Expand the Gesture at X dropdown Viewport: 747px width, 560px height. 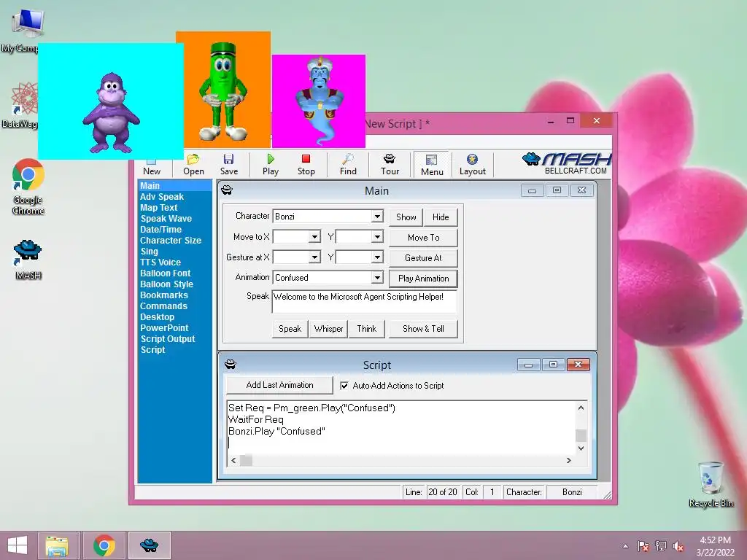[x=314, y=257]
